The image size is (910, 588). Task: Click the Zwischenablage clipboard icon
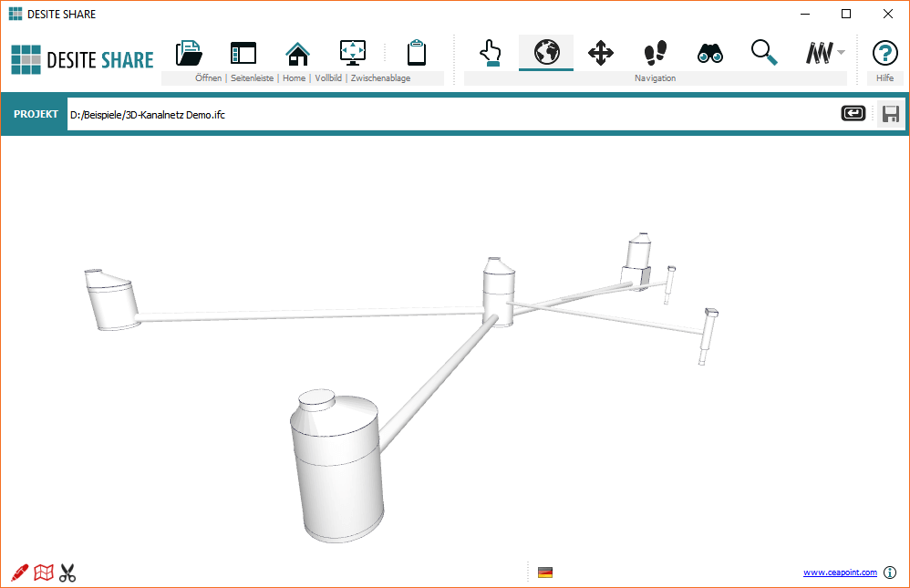[x=417, y=53]
